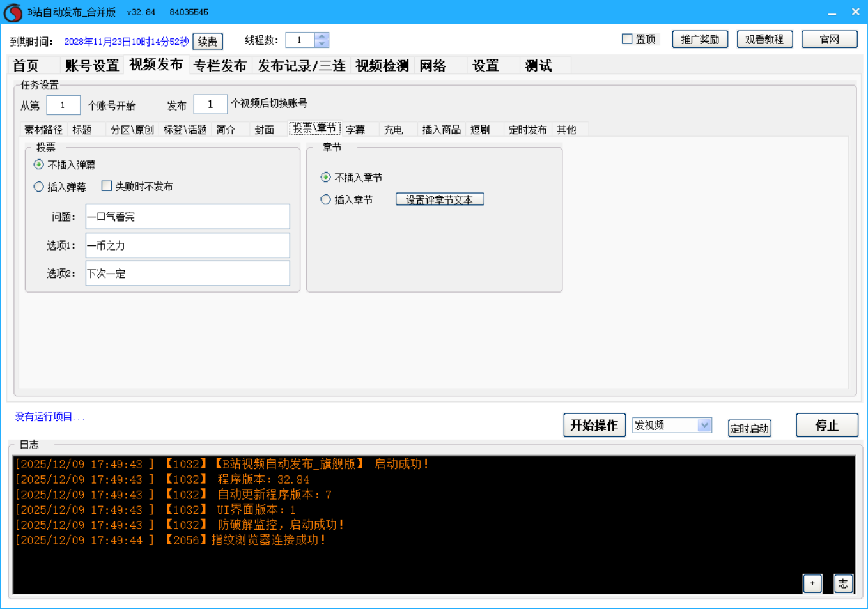Switch to the 账号设置 tab
This screenshot has width=868, height=609.
point(92,65)
